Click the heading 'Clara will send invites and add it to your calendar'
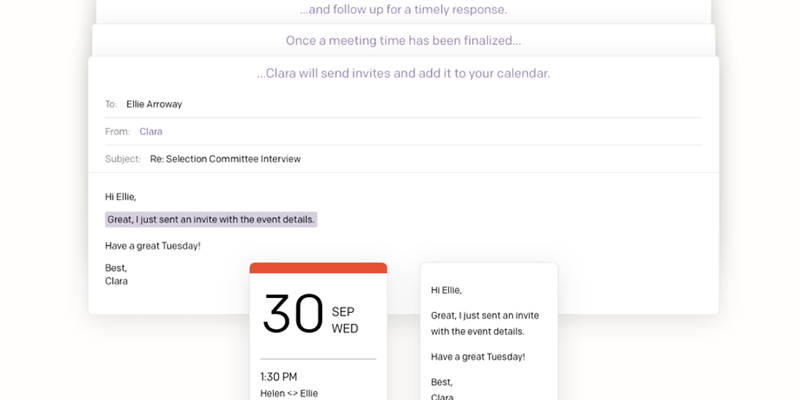Screen dimensions: 800x400 tap(403, 73)
